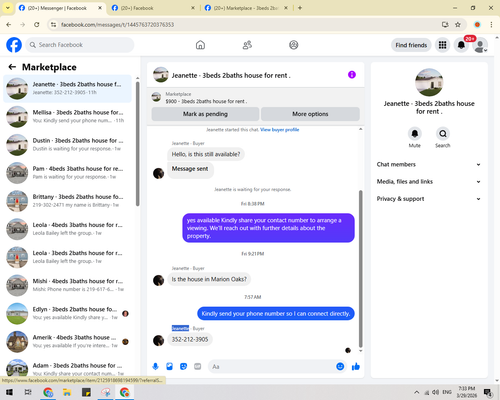
Task: Open Mishi's 4beds 3baths chat
Action: (x=67, y=285)
